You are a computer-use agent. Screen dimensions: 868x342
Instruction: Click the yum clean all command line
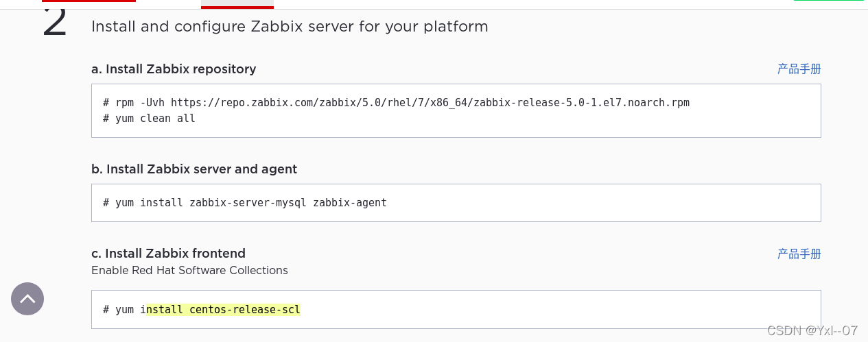pos(149,119)
